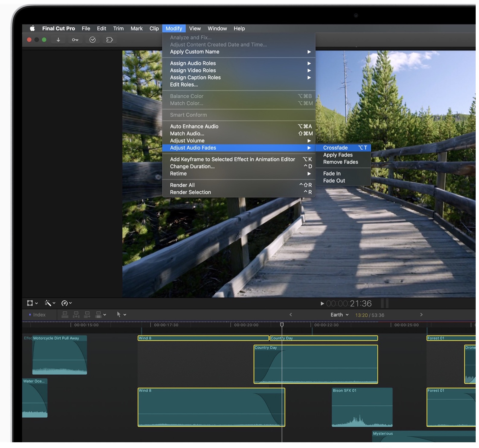Choose Crossfade from the audio fades submenu
Screen dimensions: 479x448
(x=335, y=148)
